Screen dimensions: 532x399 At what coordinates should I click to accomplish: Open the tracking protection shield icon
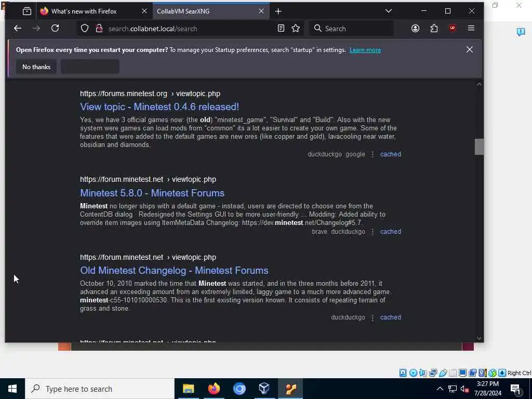85,29
